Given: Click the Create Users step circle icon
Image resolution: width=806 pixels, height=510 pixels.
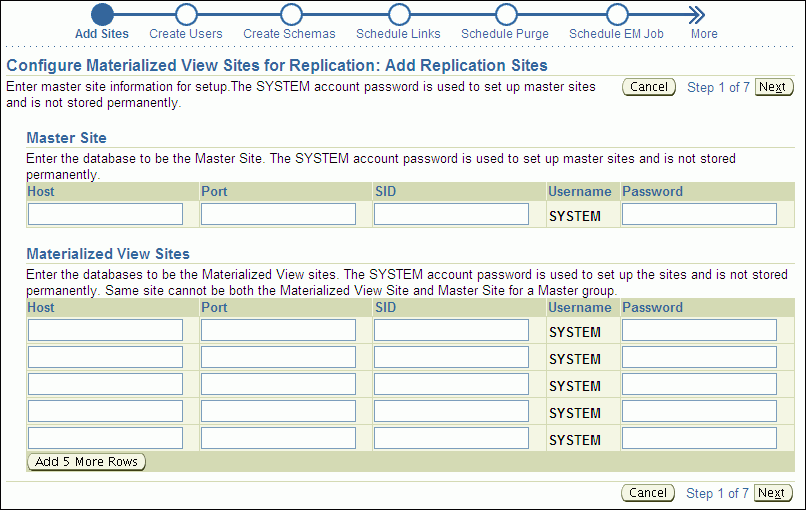Looking at the screenshot, I should (185, 14).
